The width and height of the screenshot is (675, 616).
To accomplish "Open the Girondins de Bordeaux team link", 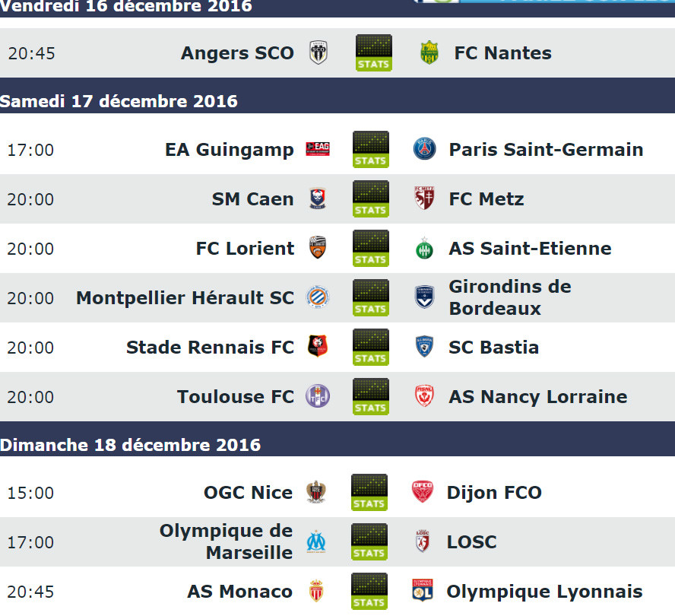I will (510, 297).
